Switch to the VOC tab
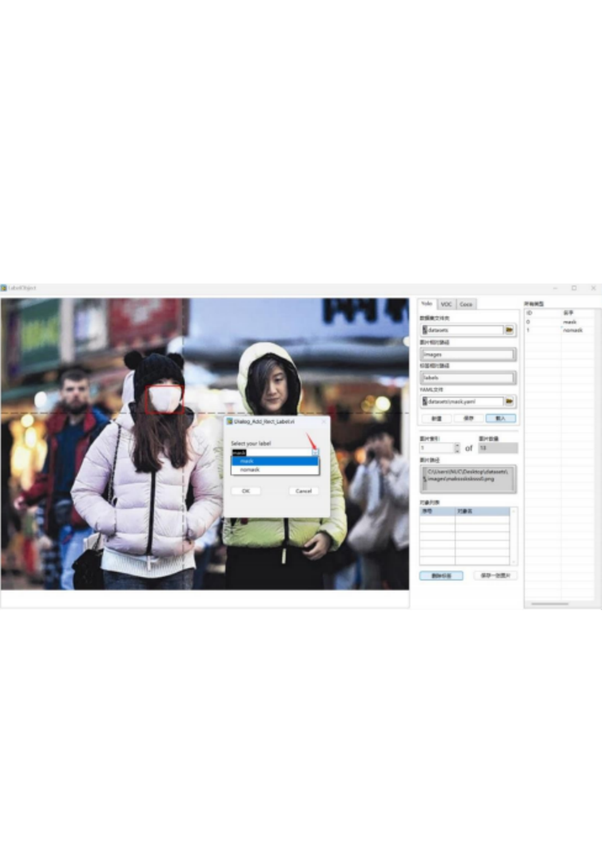Image resolution: width=602 pixels, height=868 pixels. click(446, 305)
